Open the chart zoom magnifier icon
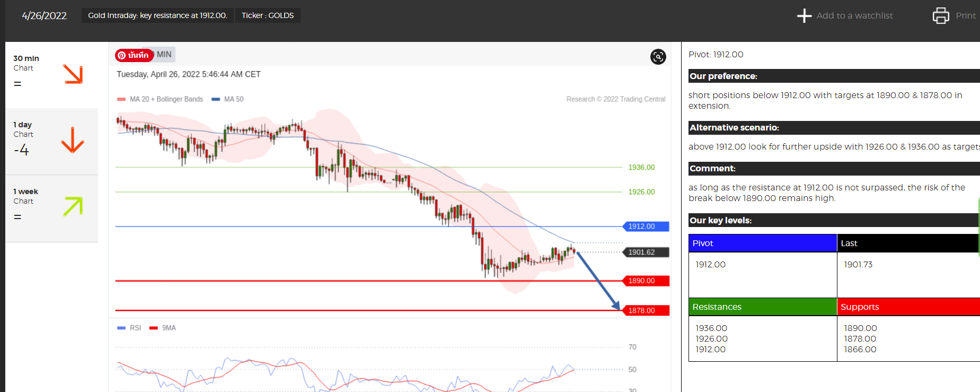This screenshot has width=980, height=392. 658,57
